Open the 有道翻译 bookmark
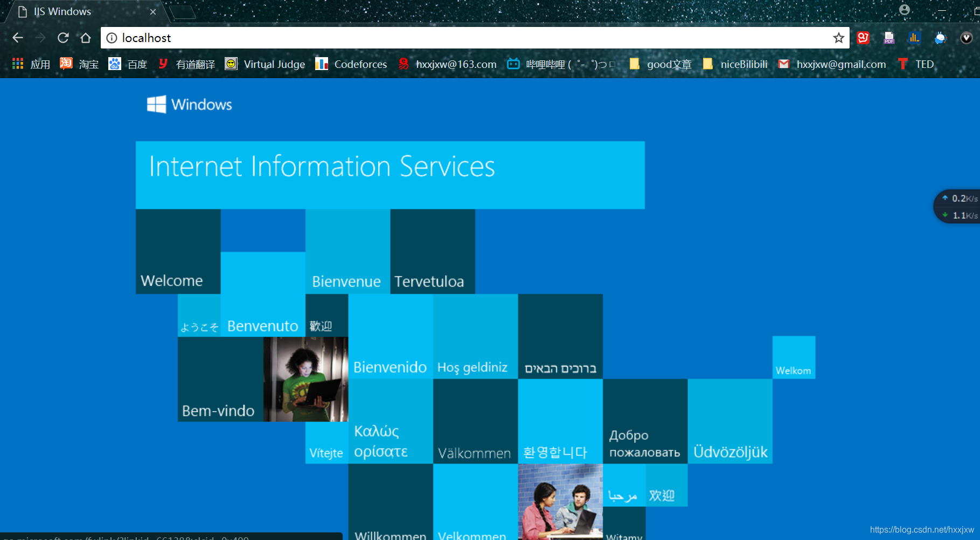This screenshot has width=980, height=540. [x=186, y=64]
